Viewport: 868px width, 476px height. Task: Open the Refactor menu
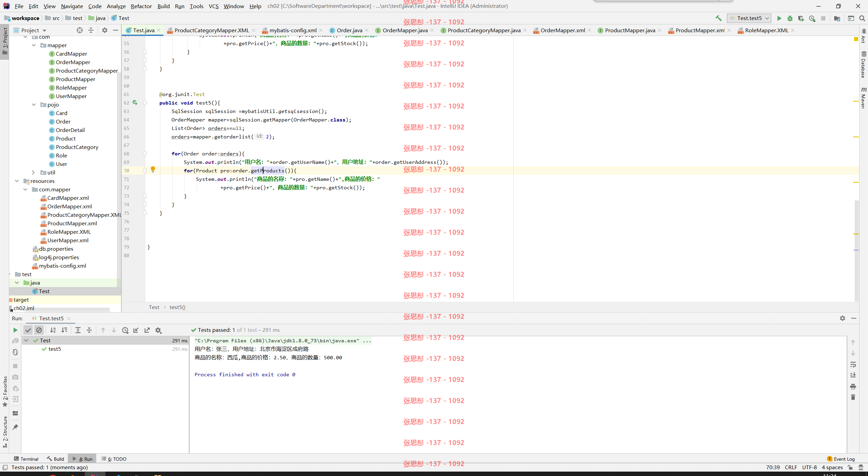(141, 6)
